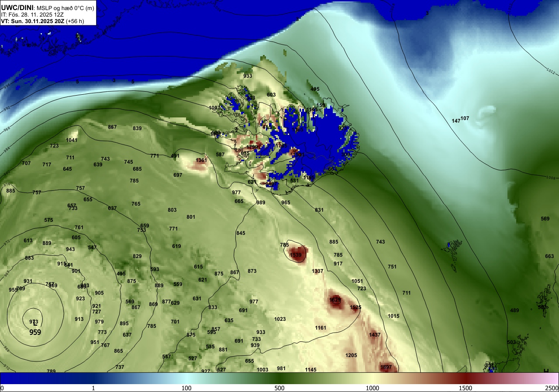This screenshot has height=392, width=559.
Task: Click the '939' height value
Action: (x=255, y=345)
